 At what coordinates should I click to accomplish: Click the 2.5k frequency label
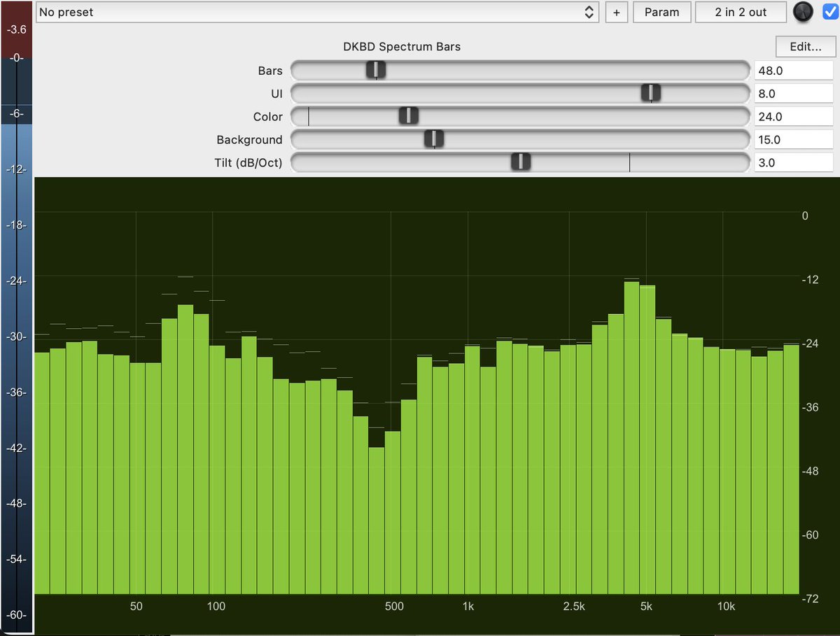pos(573,606)
